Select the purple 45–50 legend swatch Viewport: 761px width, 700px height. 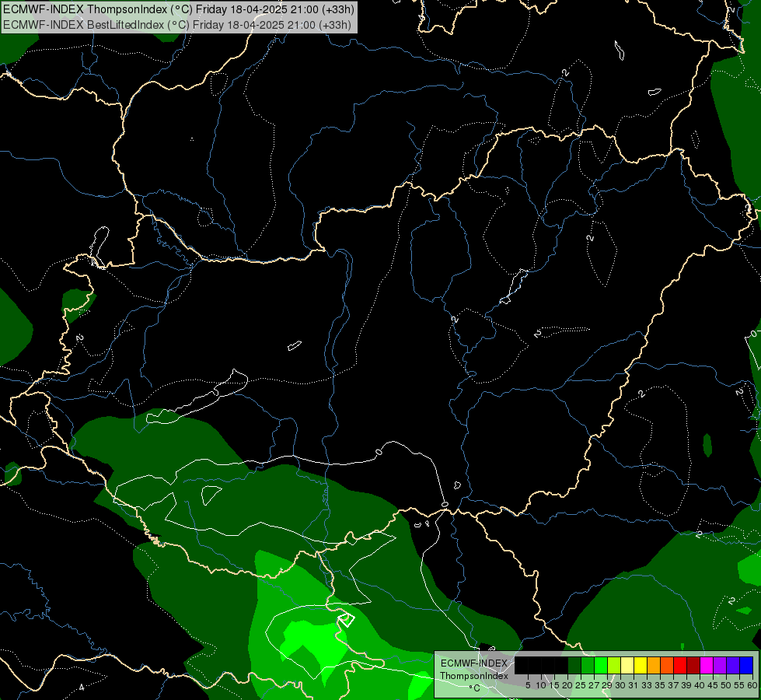(x=720, y=665)
